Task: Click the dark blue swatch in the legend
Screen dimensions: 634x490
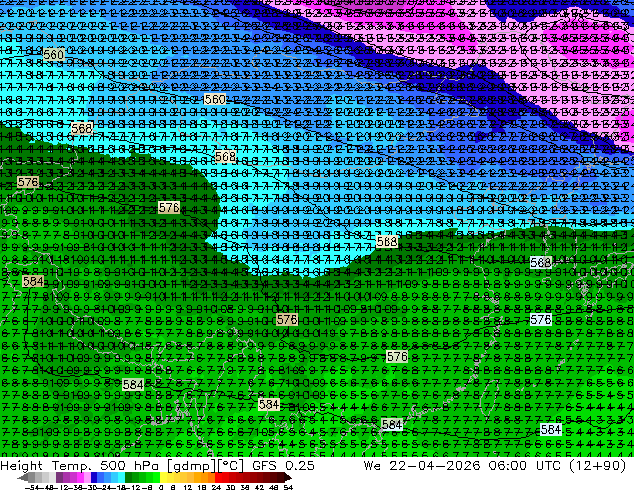Action: coord(94,477)
